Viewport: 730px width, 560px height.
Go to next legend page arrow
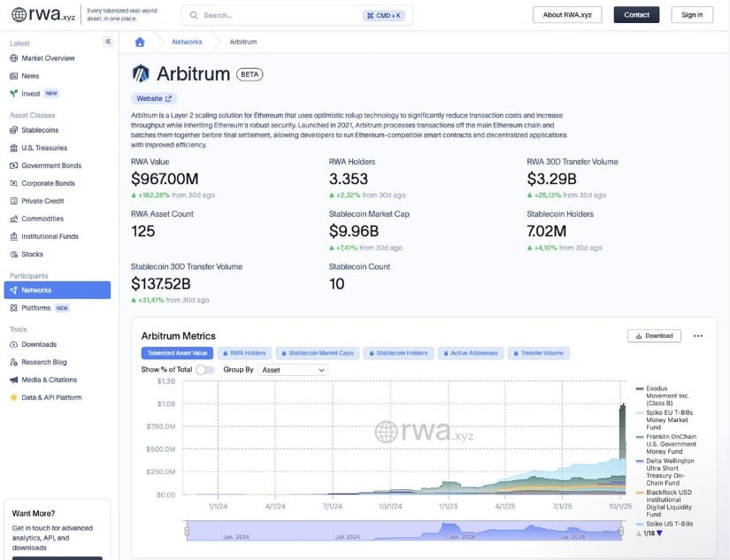[x=659, y=533]
